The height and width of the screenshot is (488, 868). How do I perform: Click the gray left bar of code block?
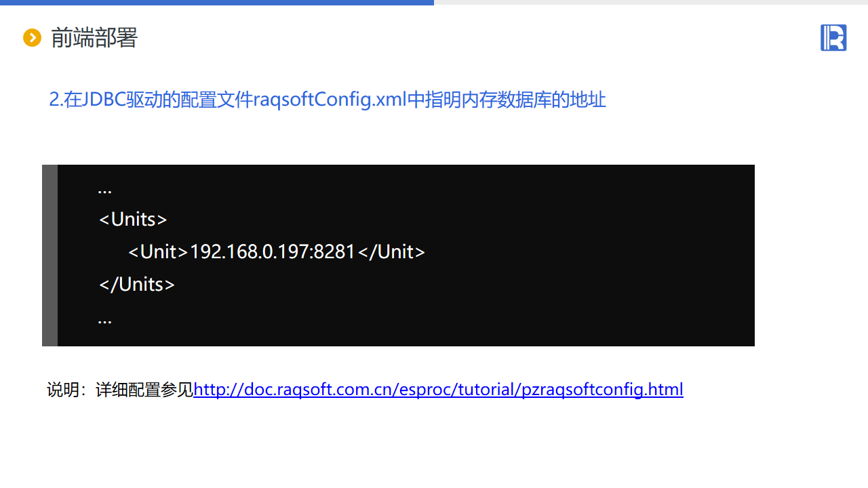click(x=50, y=256)
